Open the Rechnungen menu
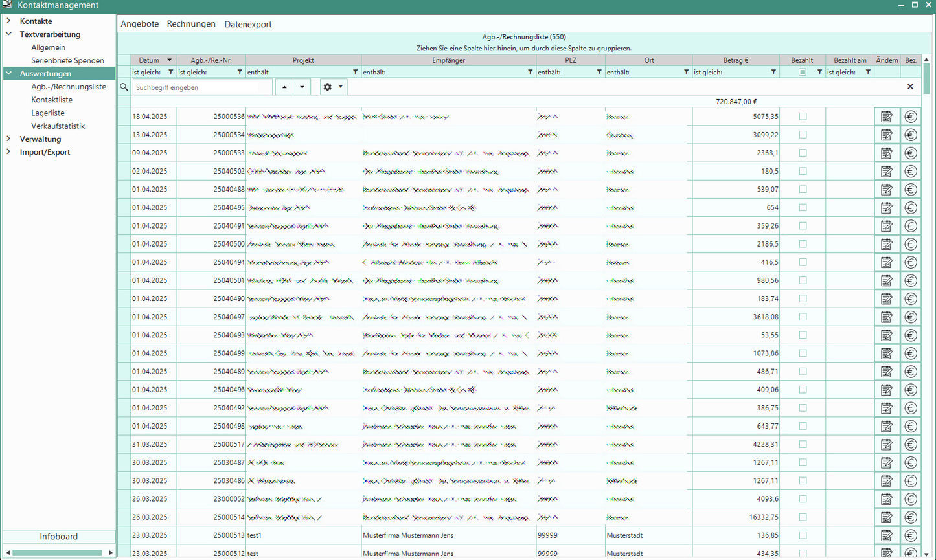The width and height of the screenshot is (936, 560). [x=191, y=24]
